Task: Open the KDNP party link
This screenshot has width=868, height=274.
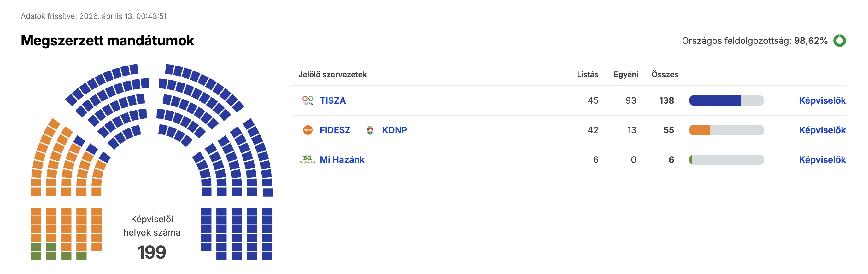Action: 394,130
